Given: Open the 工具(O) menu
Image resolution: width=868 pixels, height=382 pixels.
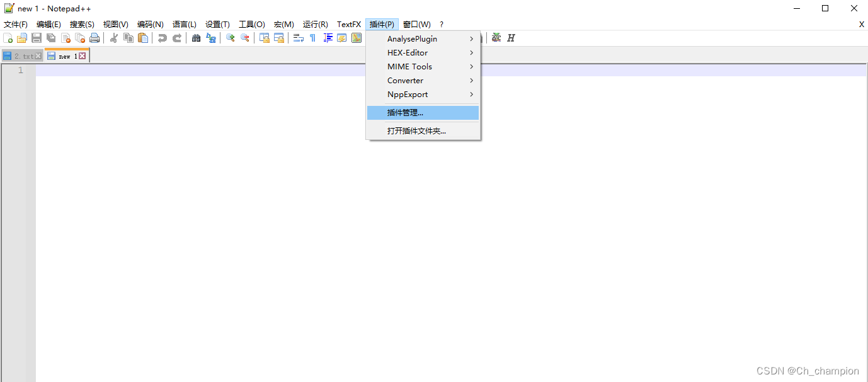Looking at the screenshot, I should (251, 24).
